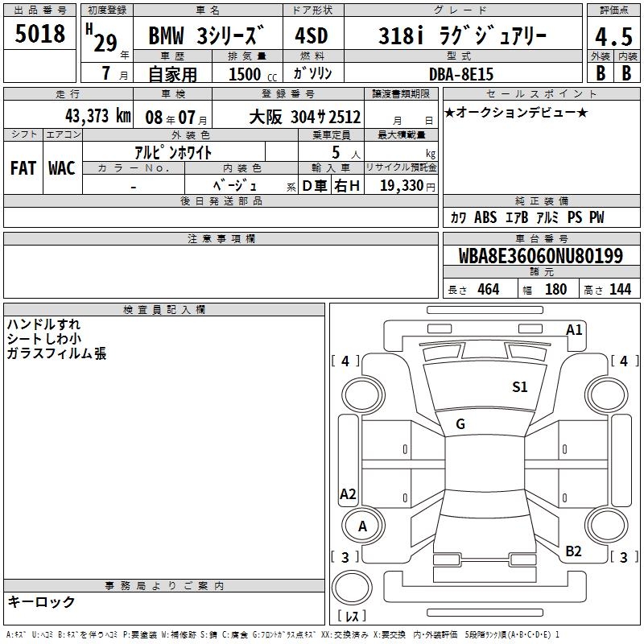Screen dimensions: 644x644
Task: Click the steering side 右H
Action: pos(347,186)
